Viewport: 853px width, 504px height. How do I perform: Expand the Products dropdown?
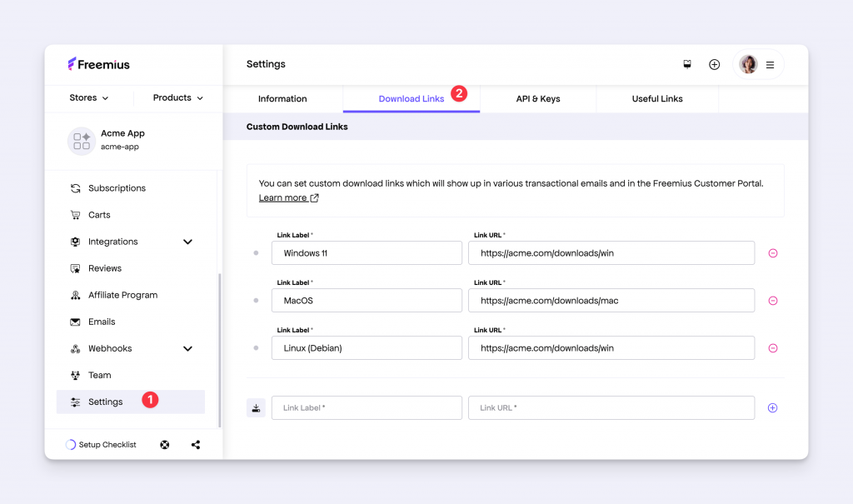pos(177,97)
